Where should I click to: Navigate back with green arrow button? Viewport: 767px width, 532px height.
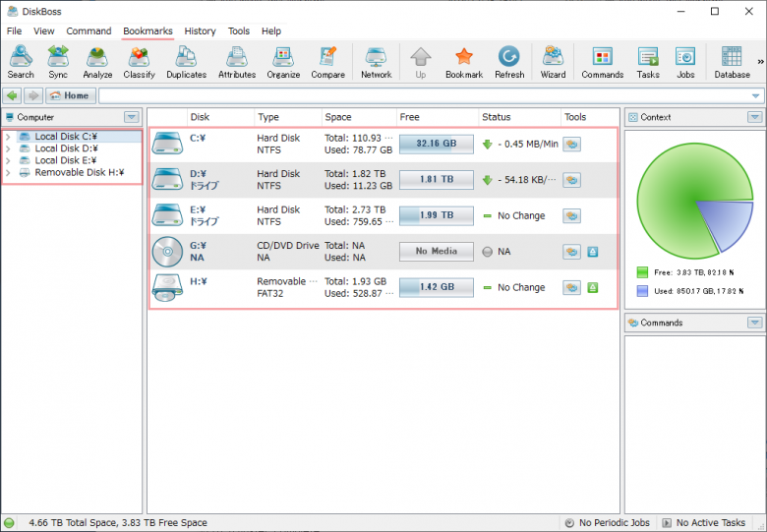pyautogui.click(x=13, y=95)
